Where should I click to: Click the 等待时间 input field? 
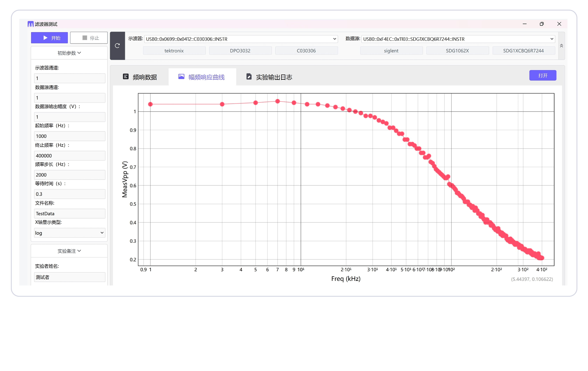pos(70,194)
